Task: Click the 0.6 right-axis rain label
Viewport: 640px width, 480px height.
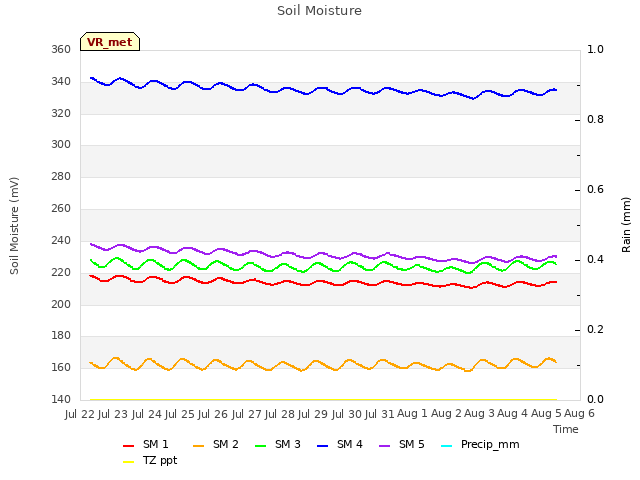Action: click(595, 190)
